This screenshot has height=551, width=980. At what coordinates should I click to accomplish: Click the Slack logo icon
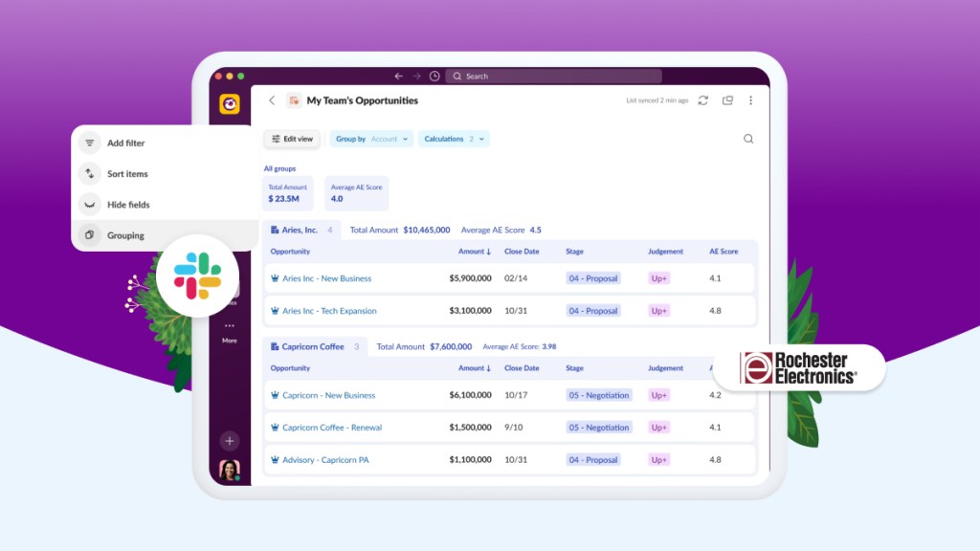tap(198, 278)
